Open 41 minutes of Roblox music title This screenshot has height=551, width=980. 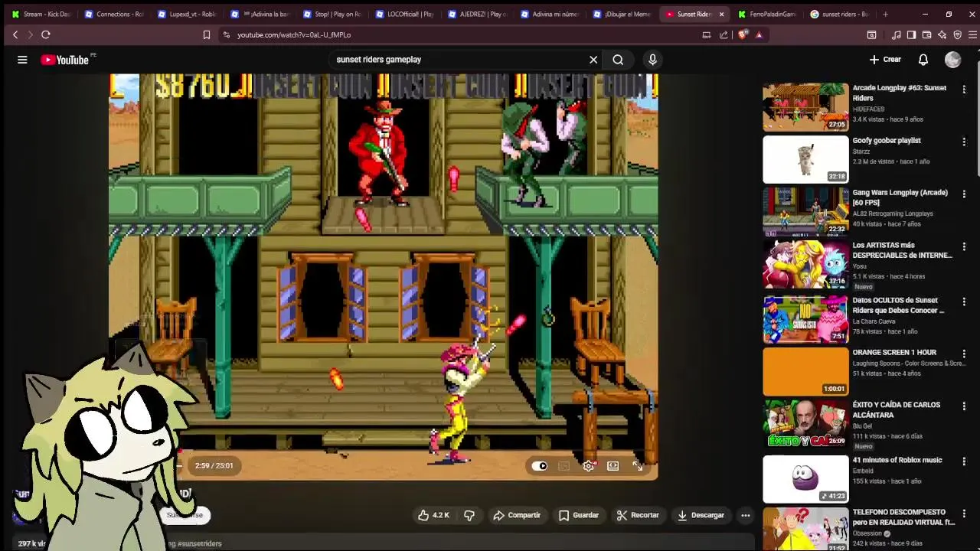[897, 460]
